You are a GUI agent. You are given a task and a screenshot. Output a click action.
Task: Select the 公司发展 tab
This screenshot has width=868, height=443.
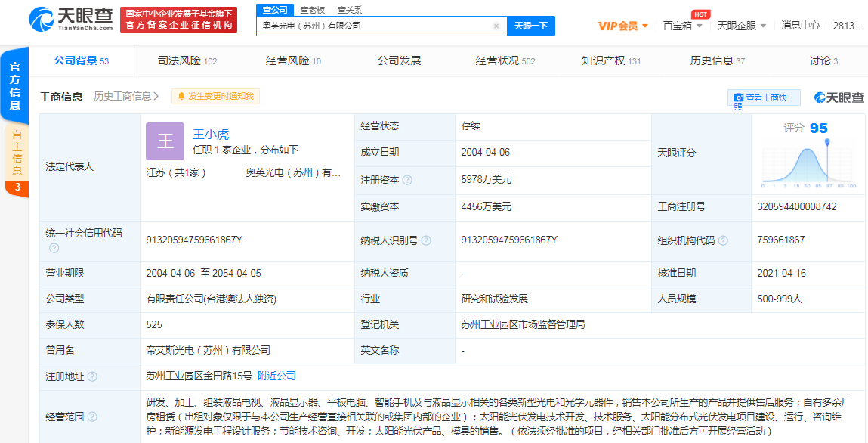pyautogui.click(x=399, y=61)
